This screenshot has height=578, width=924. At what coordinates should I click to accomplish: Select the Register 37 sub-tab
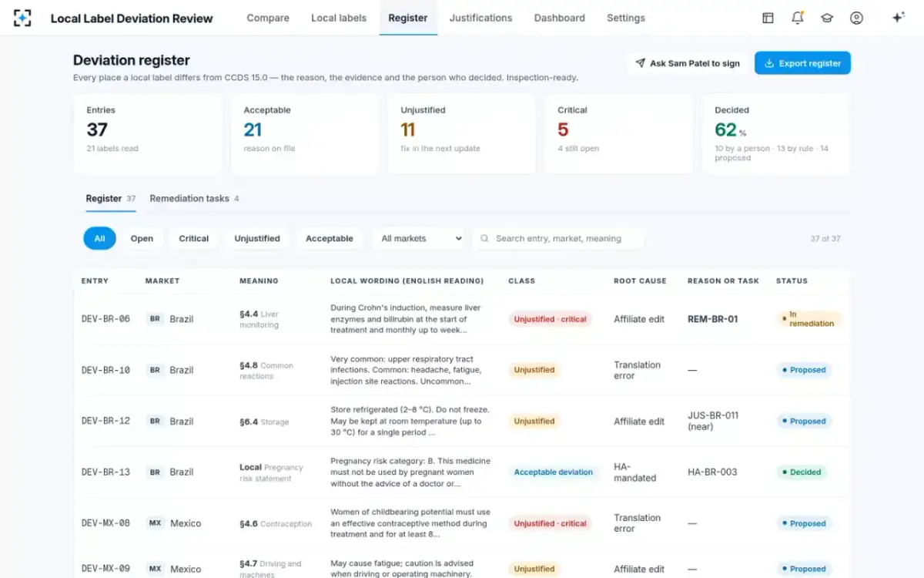coord(111,199)
